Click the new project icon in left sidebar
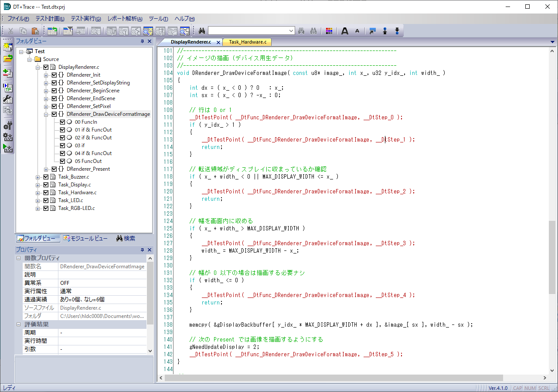558x392 pixels. coord(7,47)
